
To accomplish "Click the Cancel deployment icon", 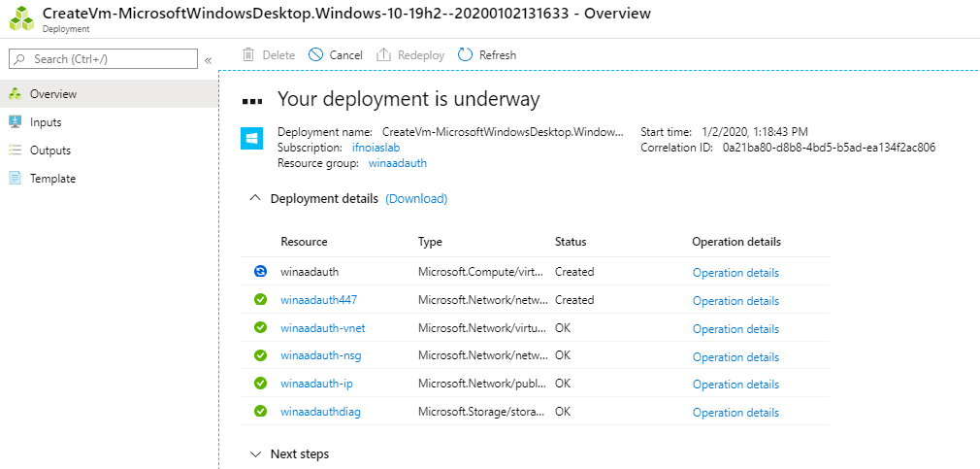I will tap(316, 55).
